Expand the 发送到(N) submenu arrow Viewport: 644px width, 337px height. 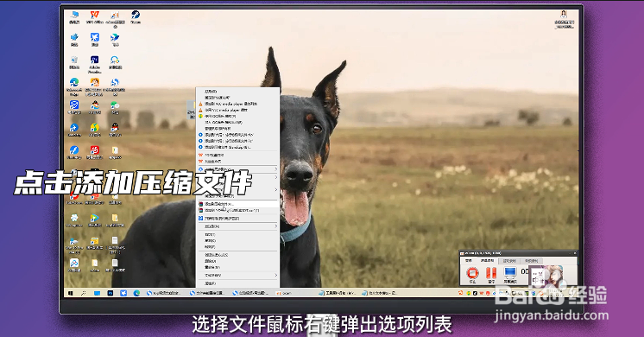coord(276,226)
